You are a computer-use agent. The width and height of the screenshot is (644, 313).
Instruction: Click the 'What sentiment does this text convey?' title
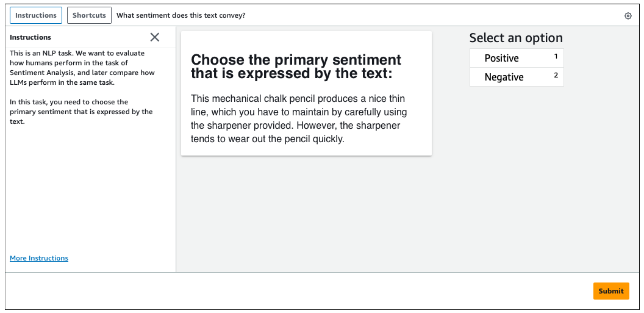pyautogui.click(x=181, y=15)
